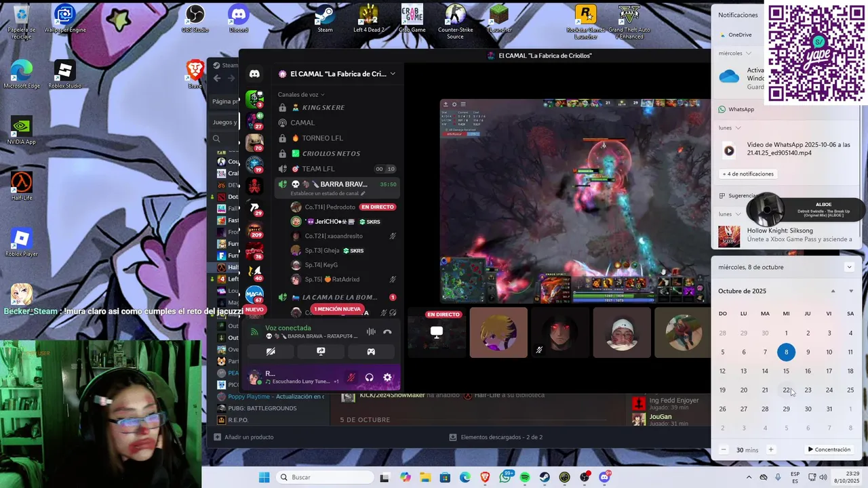
Task: Start Concentración focus session
Action: coord(829,449)
